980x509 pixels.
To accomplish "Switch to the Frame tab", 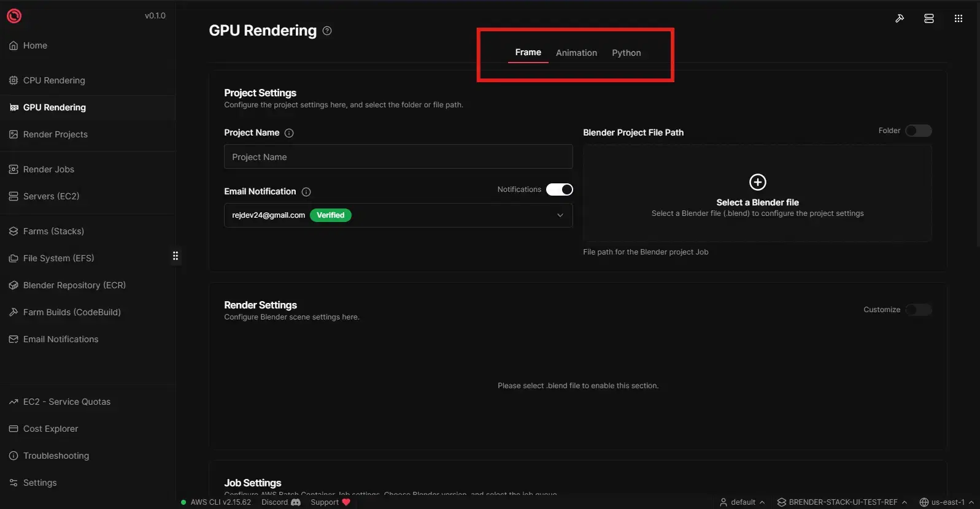I will (528, 52).
